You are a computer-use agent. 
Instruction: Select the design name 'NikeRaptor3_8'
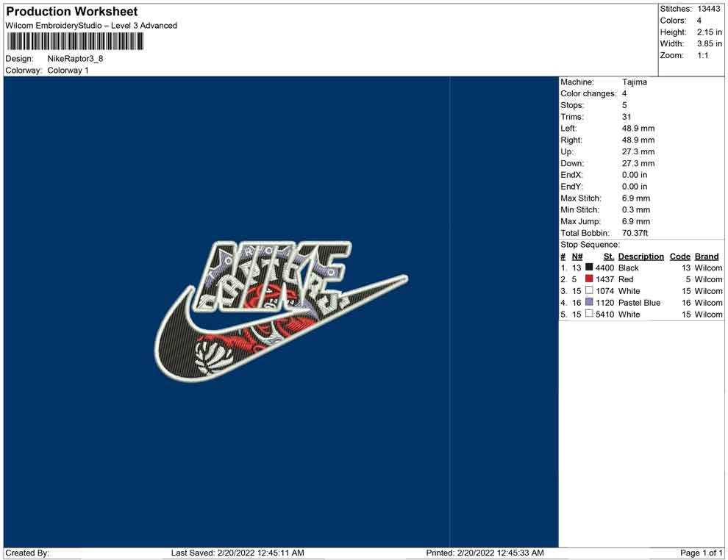coord(75,59)
